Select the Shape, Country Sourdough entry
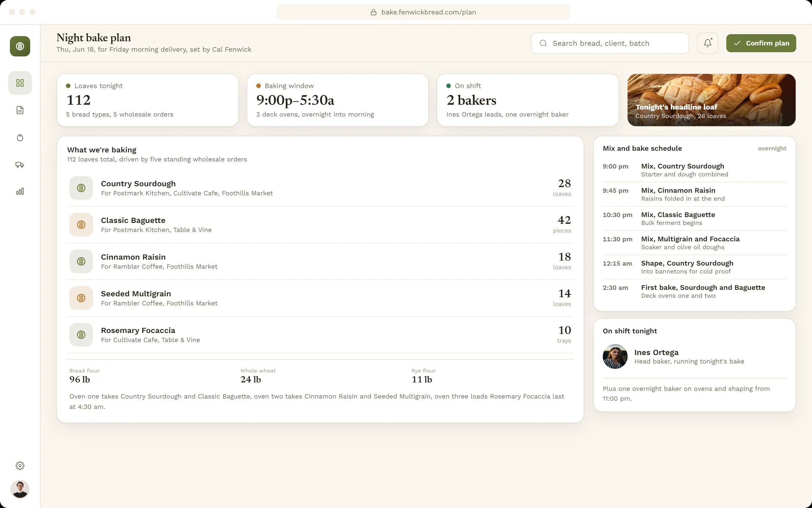812x508 pixels. [x=695, y=267]
